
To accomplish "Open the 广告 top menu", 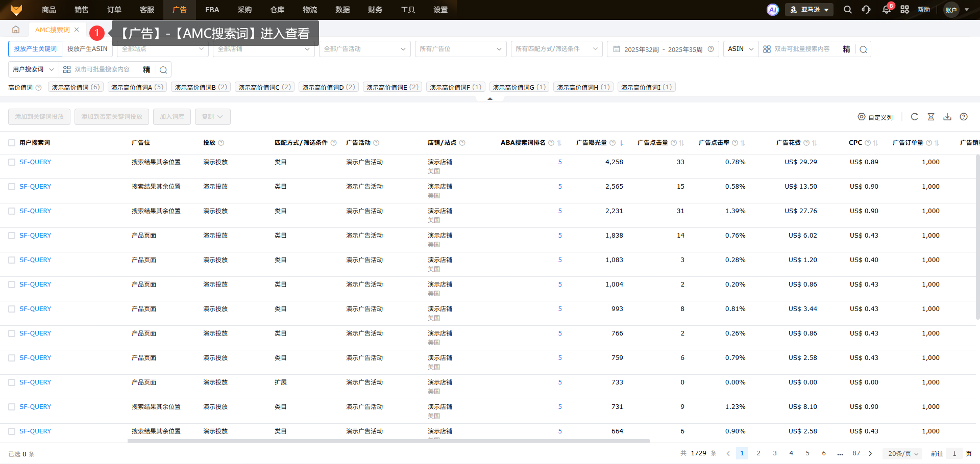I will [179, 10].
